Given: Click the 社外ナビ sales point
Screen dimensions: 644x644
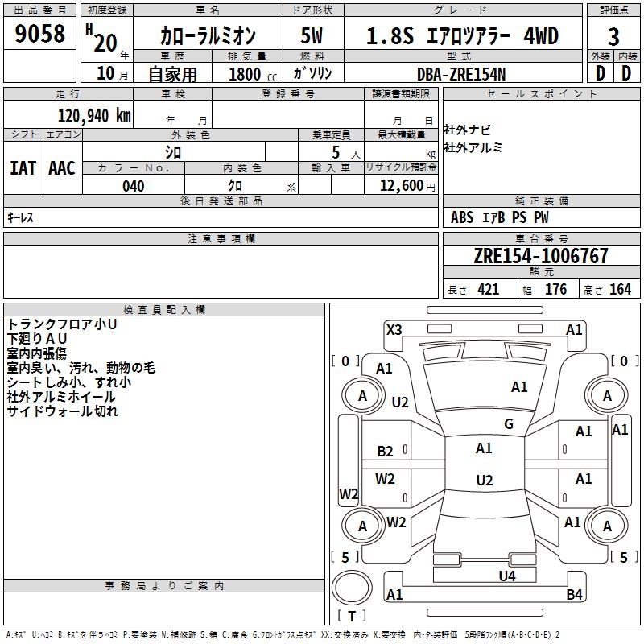Looking at the screenshot, I should click(x=468, y=130).
